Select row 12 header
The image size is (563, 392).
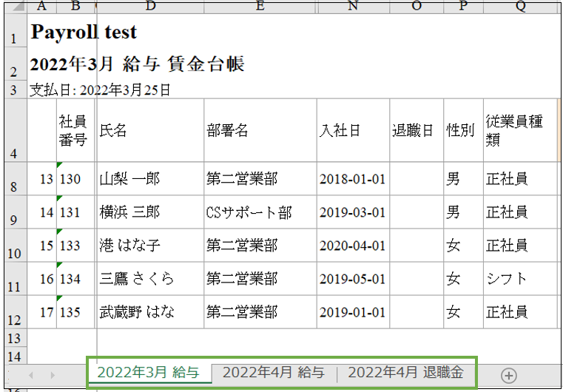point(14,313)
